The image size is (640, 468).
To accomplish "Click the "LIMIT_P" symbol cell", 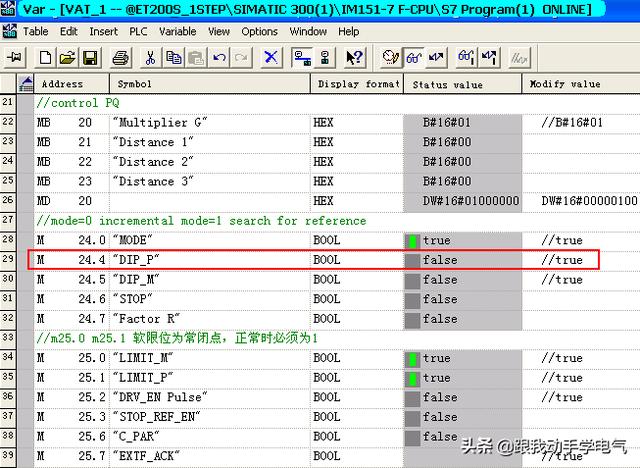I will pos(210,378).
